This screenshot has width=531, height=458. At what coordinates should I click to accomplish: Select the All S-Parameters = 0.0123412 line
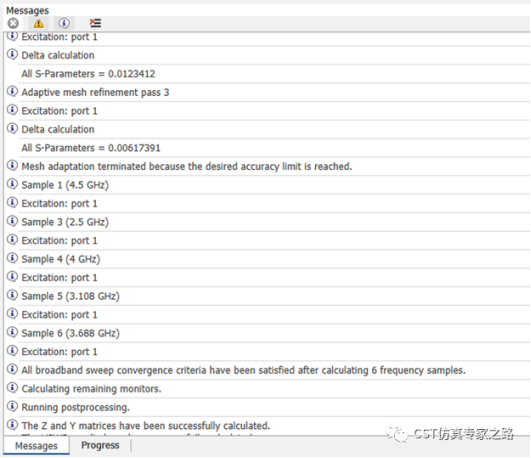pos(88,74)
